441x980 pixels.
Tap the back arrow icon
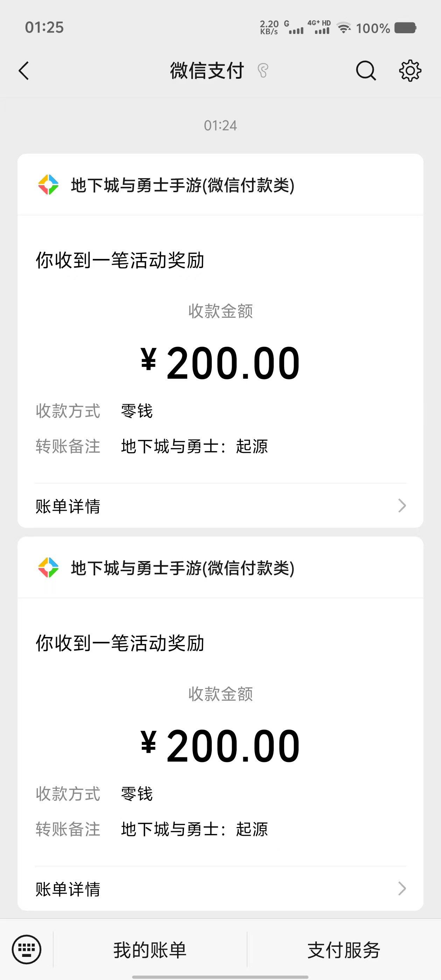coord(23,71)
